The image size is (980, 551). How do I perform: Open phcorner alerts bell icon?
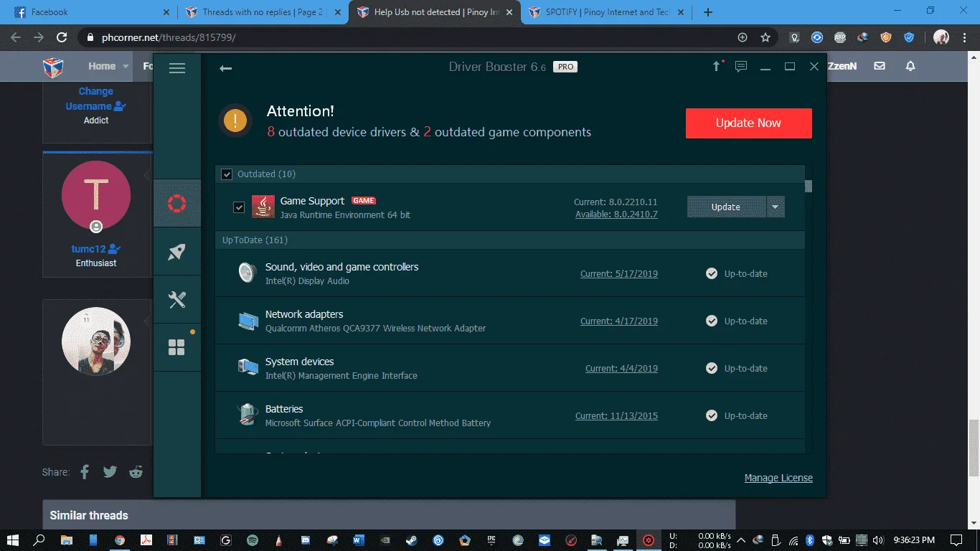[x=910, y=66]
